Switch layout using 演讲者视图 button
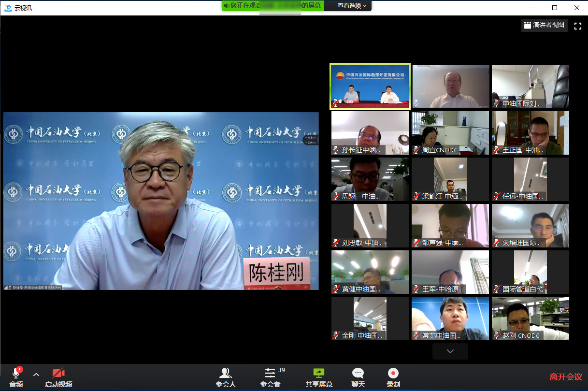 [544, 25]
